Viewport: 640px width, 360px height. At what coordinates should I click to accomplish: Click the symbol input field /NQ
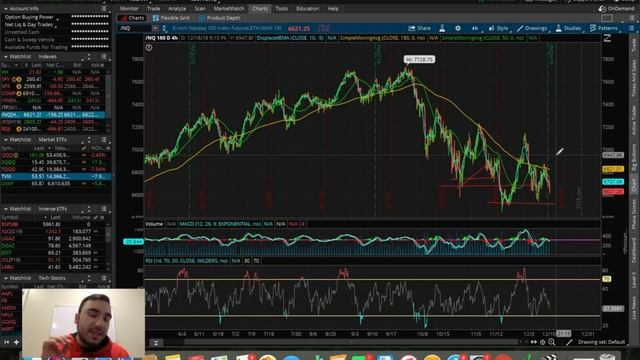(x=135, y=28)
